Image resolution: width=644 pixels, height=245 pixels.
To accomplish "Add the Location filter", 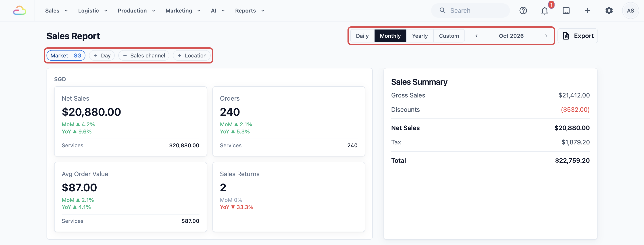I will tap(192, 55).
